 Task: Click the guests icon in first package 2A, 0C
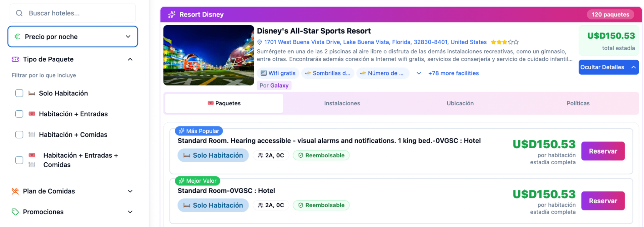(260, 155)
